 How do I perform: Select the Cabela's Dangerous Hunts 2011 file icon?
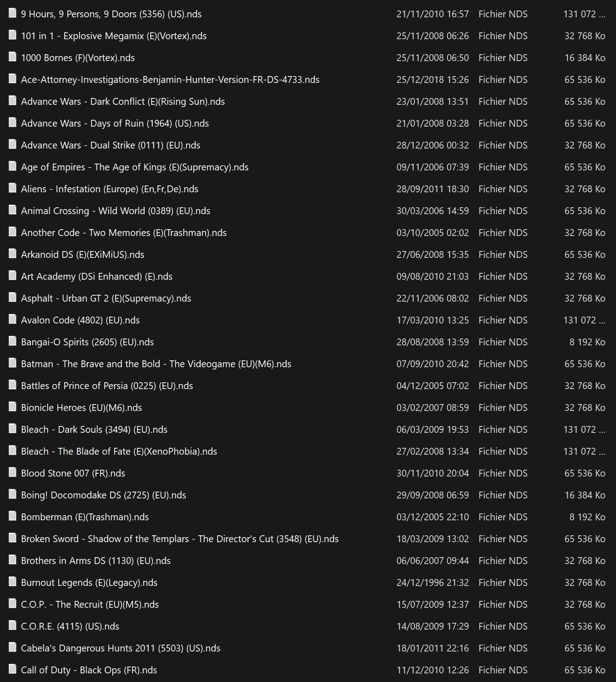click(x=12, y=647)
